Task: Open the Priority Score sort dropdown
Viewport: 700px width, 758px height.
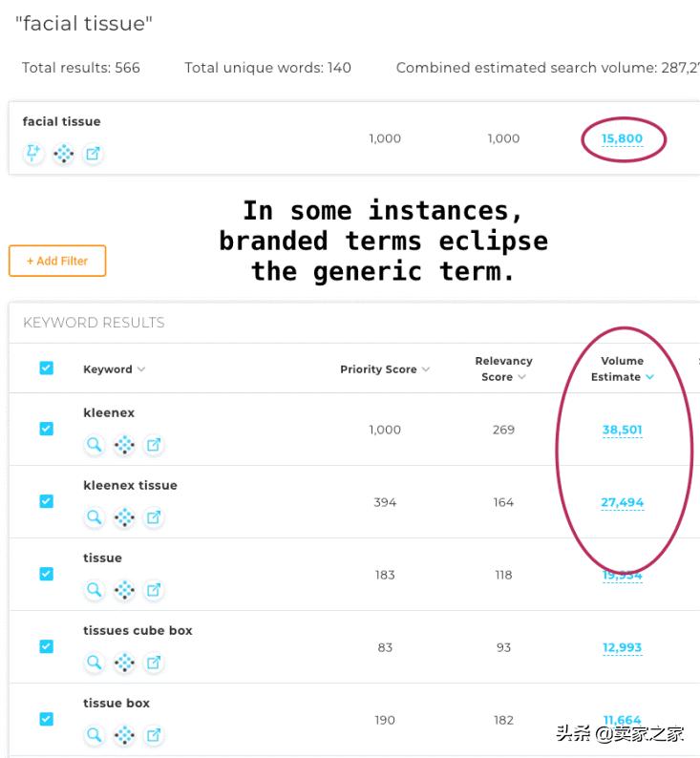Action: [426, 369]
